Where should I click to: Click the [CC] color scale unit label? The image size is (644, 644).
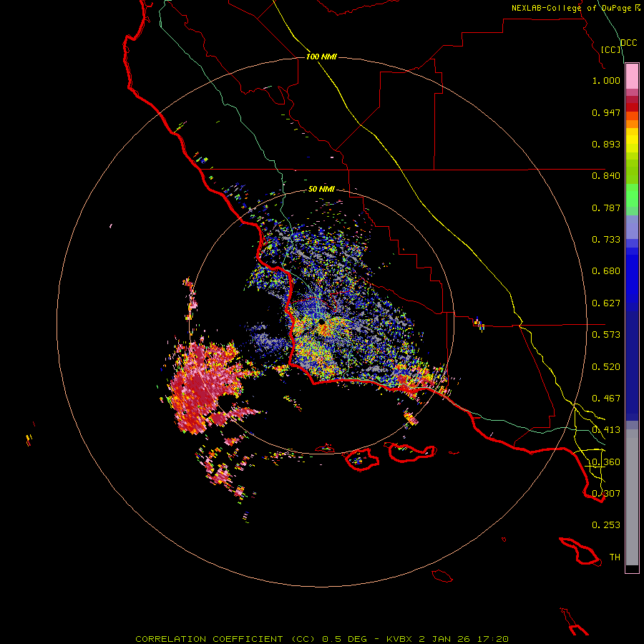tap(611, 49)
